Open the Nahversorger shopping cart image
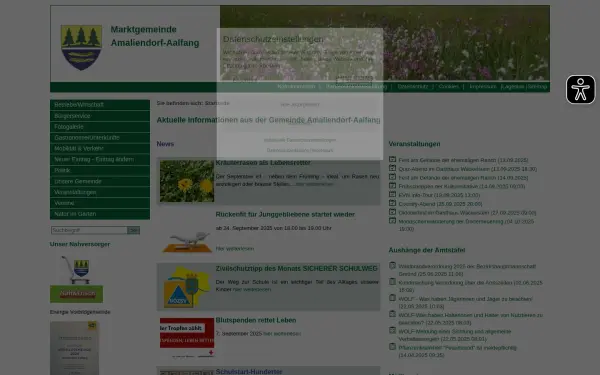This screenshot has width=600, height=375. tap(77, 270)
